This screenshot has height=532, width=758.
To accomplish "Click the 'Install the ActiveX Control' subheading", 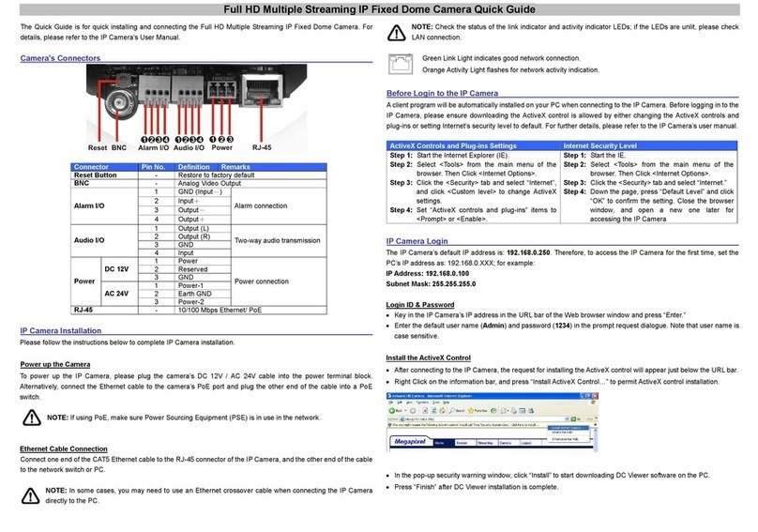I will [x=429, y=357].
